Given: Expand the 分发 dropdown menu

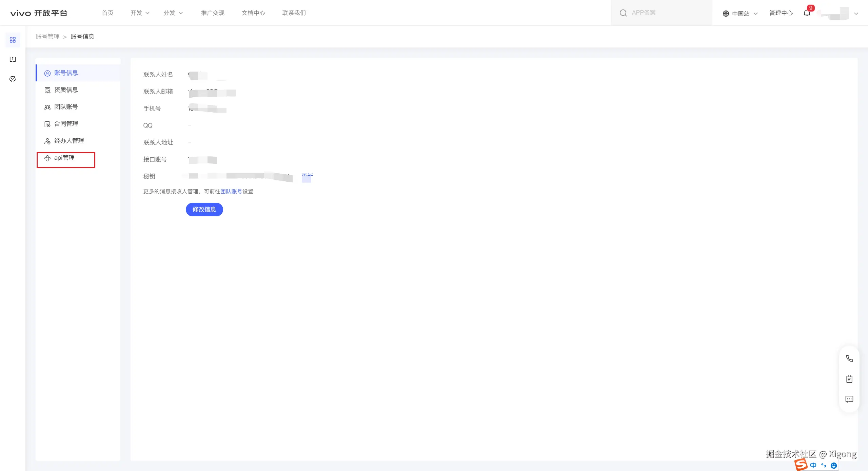Looking at the screenshot, I should pos(173,13).
